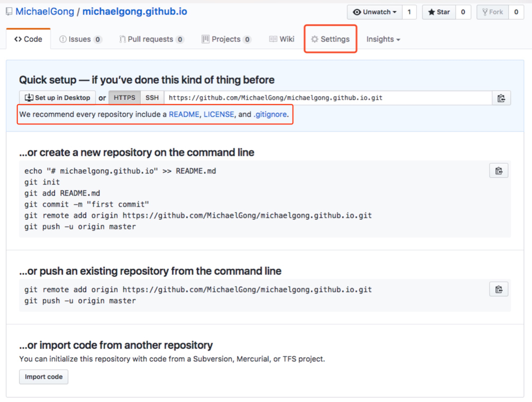
Task: Open the repository Settings tab
Action: [x=330, y=39]
